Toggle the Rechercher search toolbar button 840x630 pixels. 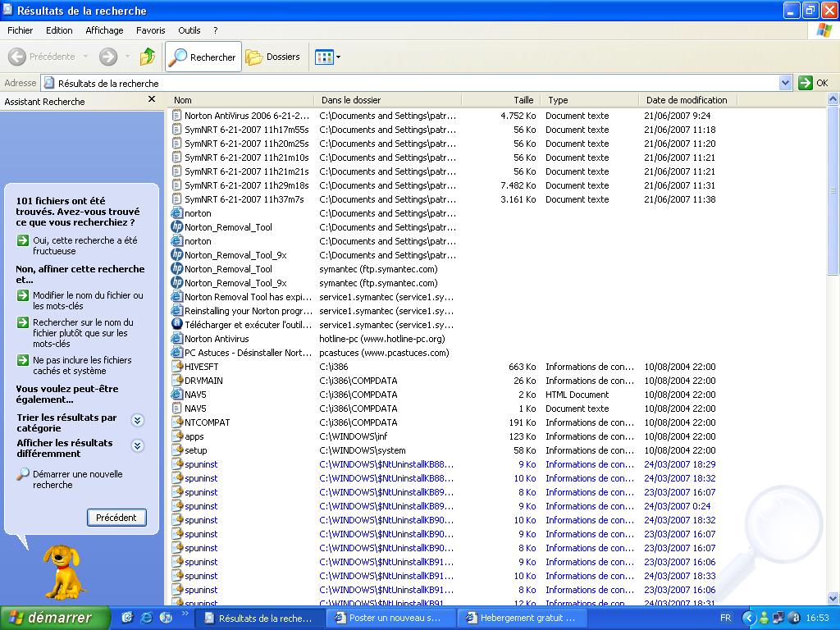click(x=203, y=57)
